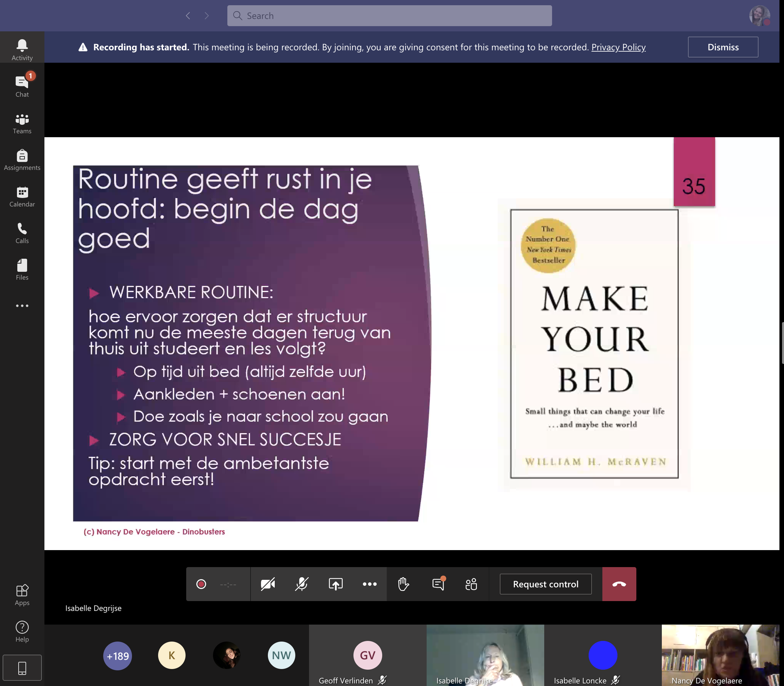The height and width of the screenshot is (686, 784).
Task: Open more actions in meeting toolbar
Action: point(369,584)
